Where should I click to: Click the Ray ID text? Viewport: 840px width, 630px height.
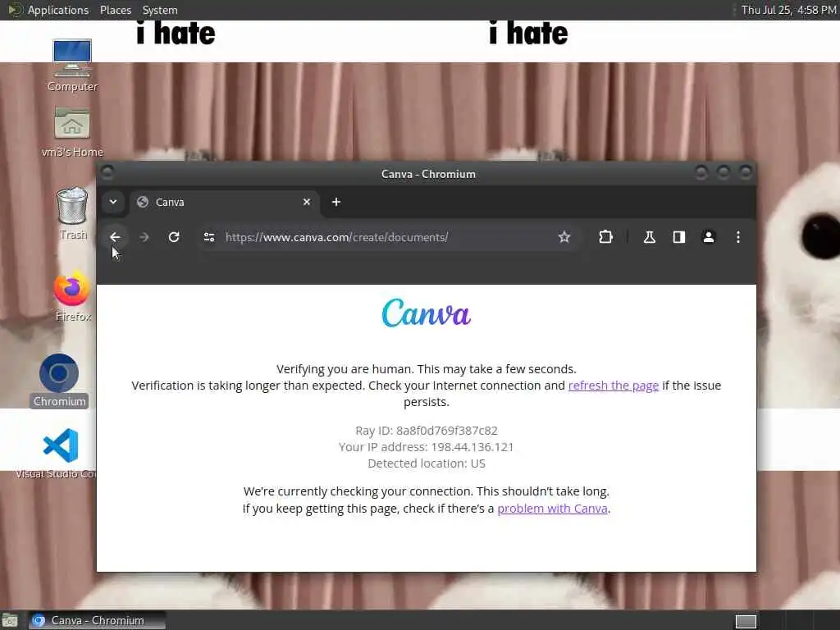click(x=427, y=431)
